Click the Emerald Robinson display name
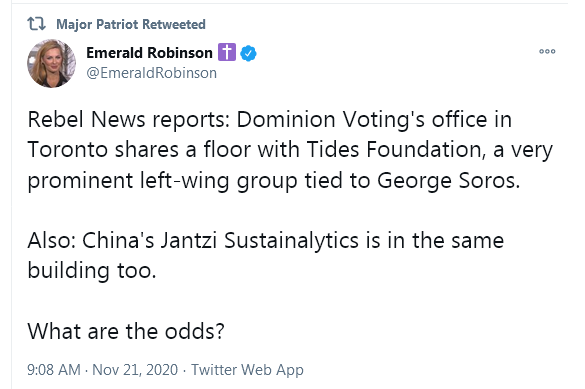Image resolution: width=585 pixels, height=389 pixels. (149, 53)
